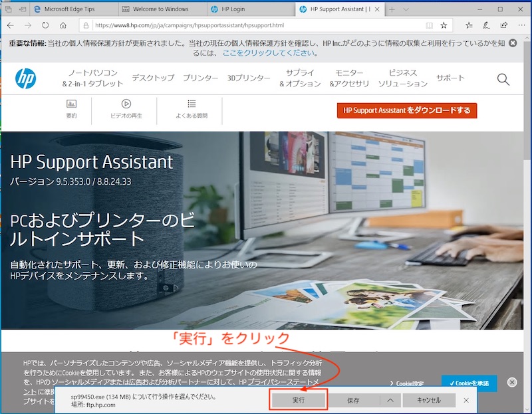This screenshot has height=414, width=532.
Task: Open the reading view book icon
Action: pyautogui.click(x=429, y=25)
